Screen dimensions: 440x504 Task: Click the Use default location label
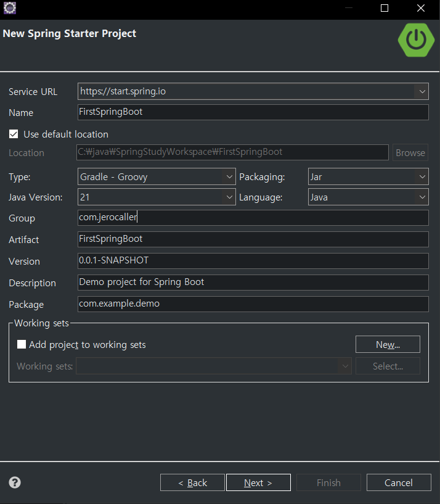66,134
